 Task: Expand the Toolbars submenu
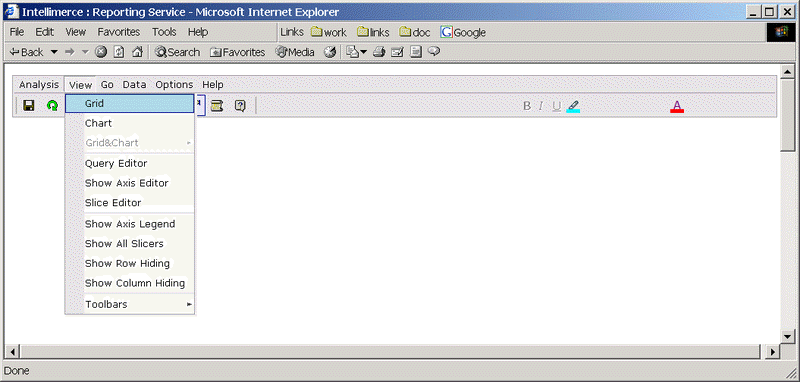130,304
